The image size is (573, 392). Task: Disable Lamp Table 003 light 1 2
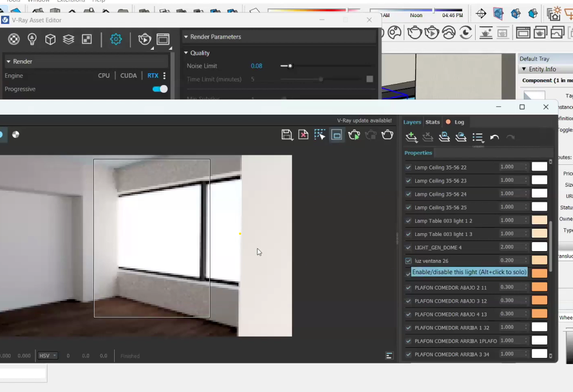[x=408, y=221]
